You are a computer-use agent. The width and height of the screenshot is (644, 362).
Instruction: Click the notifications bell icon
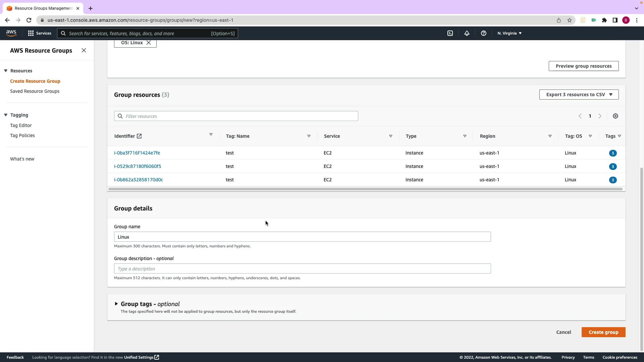[467, 33]
